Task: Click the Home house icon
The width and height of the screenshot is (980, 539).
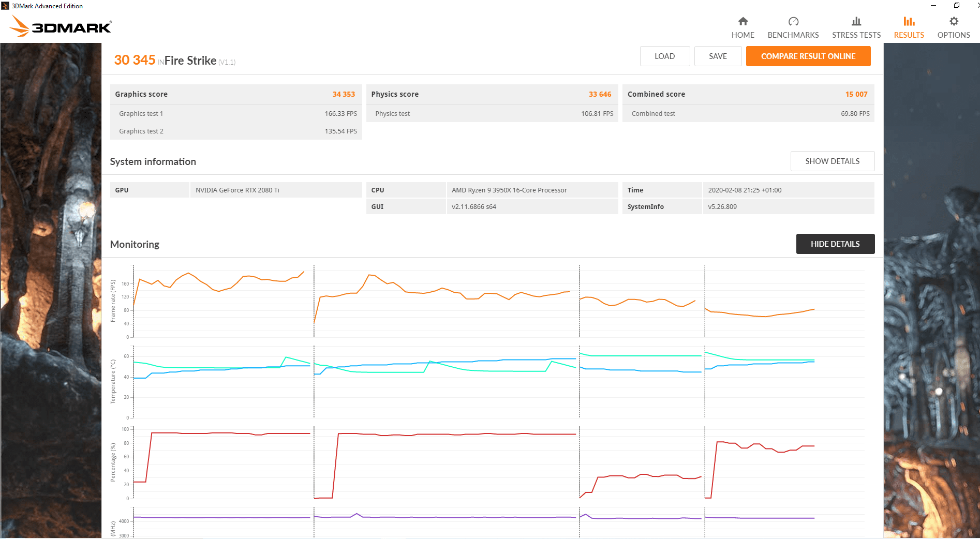Action: click(743, 21)
